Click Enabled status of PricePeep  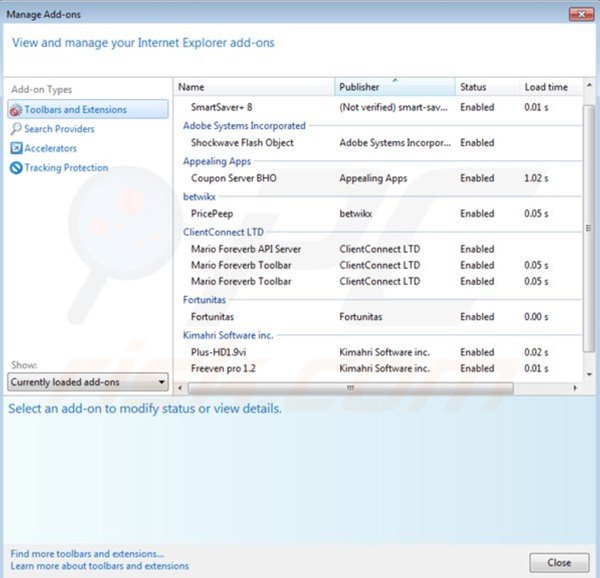click(477, 213)
